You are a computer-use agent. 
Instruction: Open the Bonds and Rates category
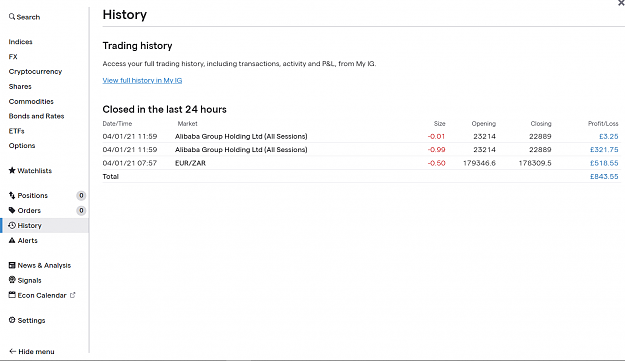tap(36, 116)
